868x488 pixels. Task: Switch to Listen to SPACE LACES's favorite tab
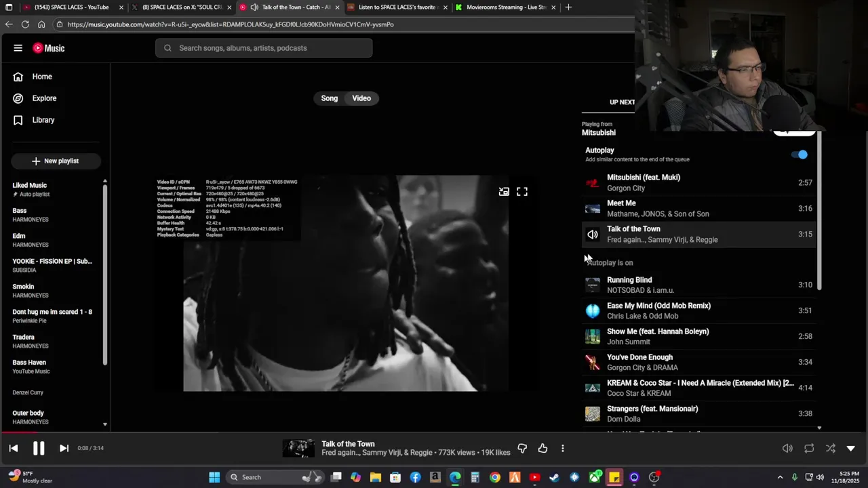pos(398,7)
